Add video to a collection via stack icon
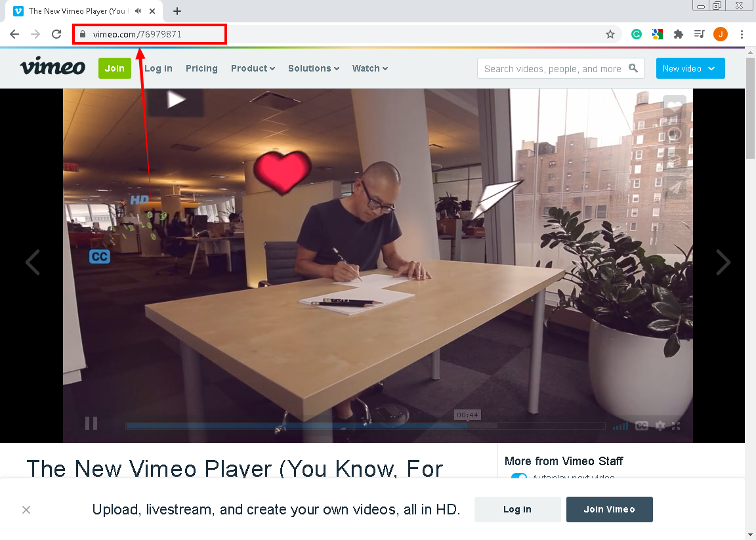Viewport: 756px width, 540px height. pos(674,161)
